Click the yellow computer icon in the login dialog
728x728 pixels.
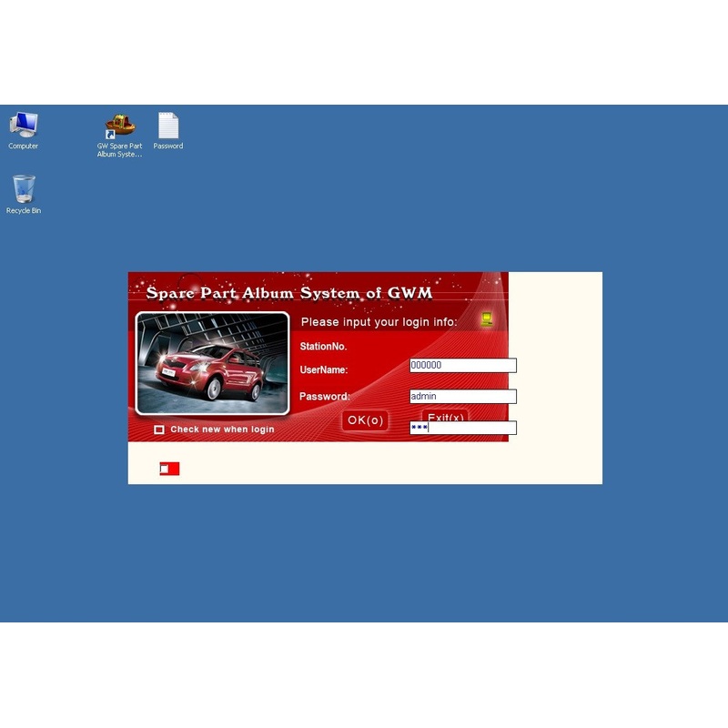pyautogui.click(x=486, y=318)
